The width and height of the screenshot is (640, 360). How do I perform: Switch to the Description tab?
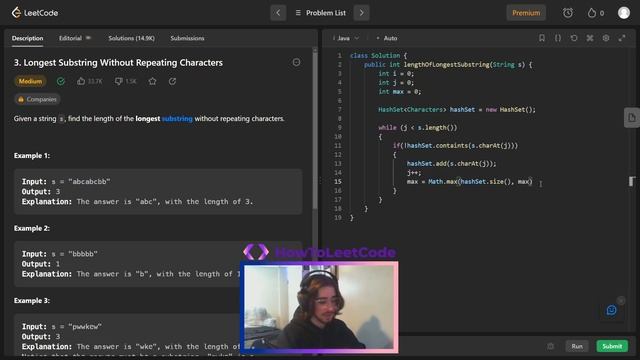[27, 38]
